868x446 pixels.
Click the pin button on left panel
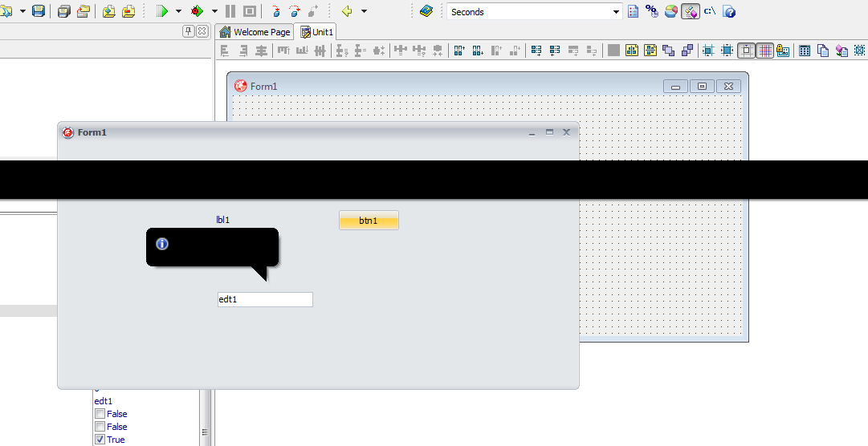click(x=189, y=31)
